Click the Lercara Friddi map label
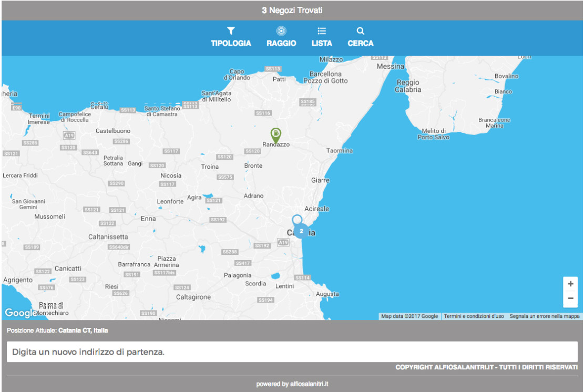Screen dimensions: 584x392 point(20,176)
